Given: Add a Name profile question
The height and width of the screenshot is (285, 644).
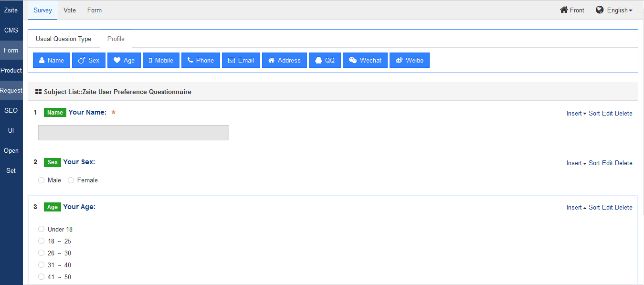Looking at the screenshot, I should click(x=52, y=60).
